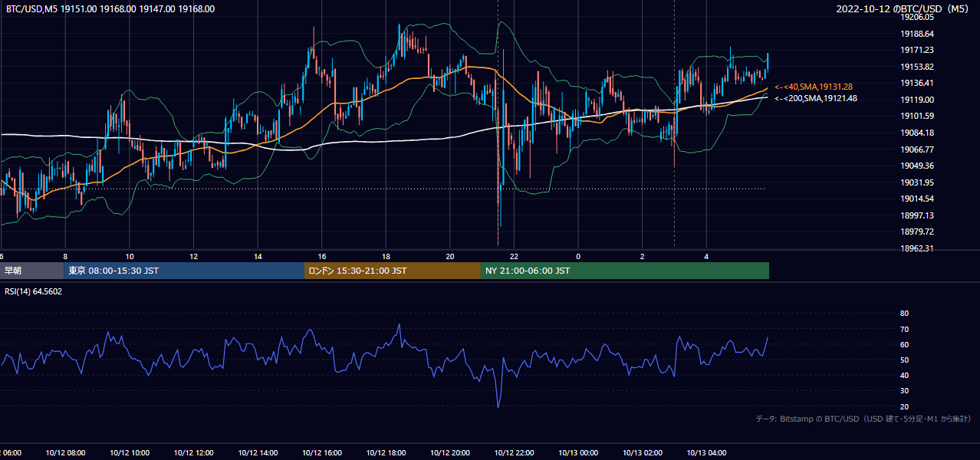Click price axis label 19014.54
980x460 pixels.
point(917,199)
